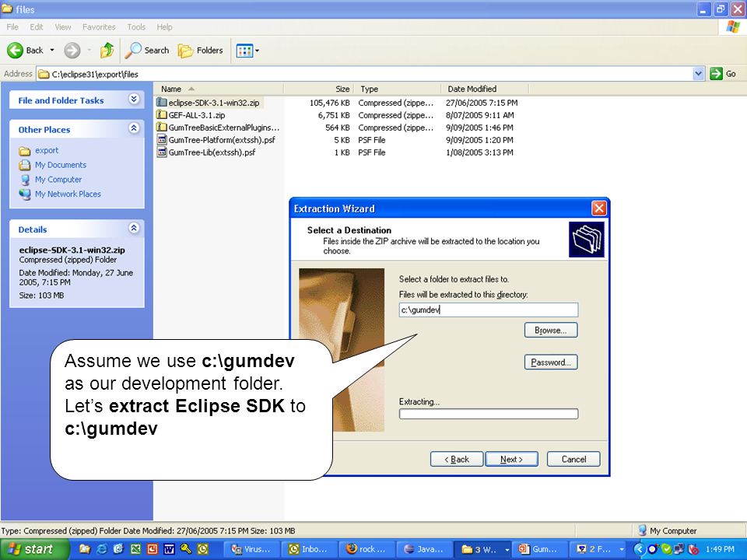Open the Search magnifier in toolbar
Viewport: 747px width, 560px height.
(133, 50)
